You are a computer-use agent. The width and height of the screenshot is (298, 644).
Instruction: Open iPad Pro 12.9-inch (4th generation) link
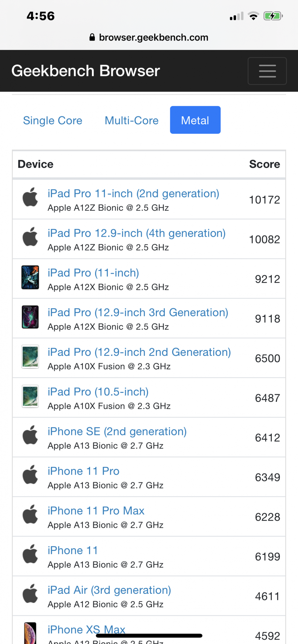point(136,233)
